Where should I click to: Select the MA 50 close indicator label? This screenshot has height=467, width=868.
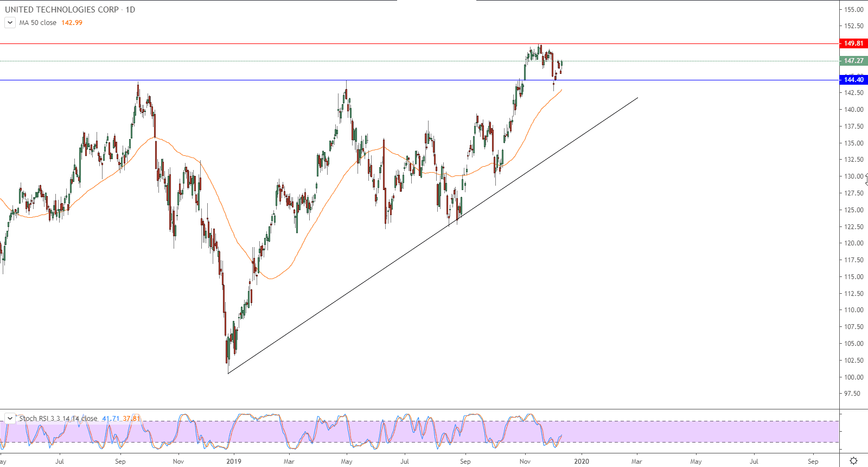pyautogui.click(x=38, y=23)
